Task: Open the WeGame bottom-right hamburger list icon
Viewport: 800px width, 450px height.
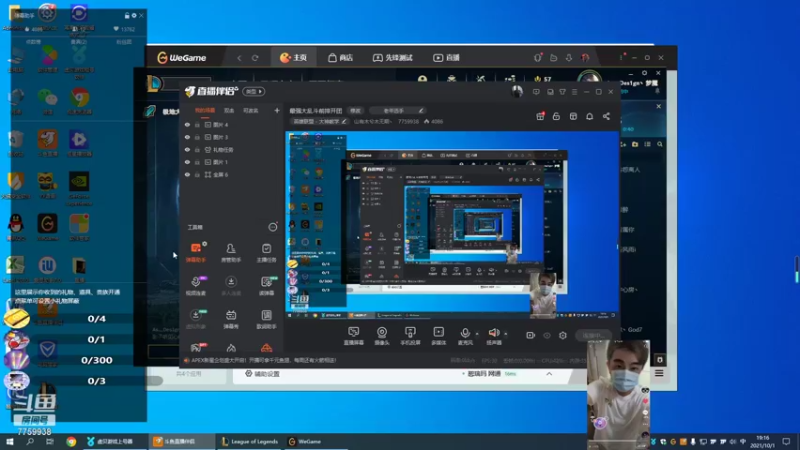Action: 659,373
